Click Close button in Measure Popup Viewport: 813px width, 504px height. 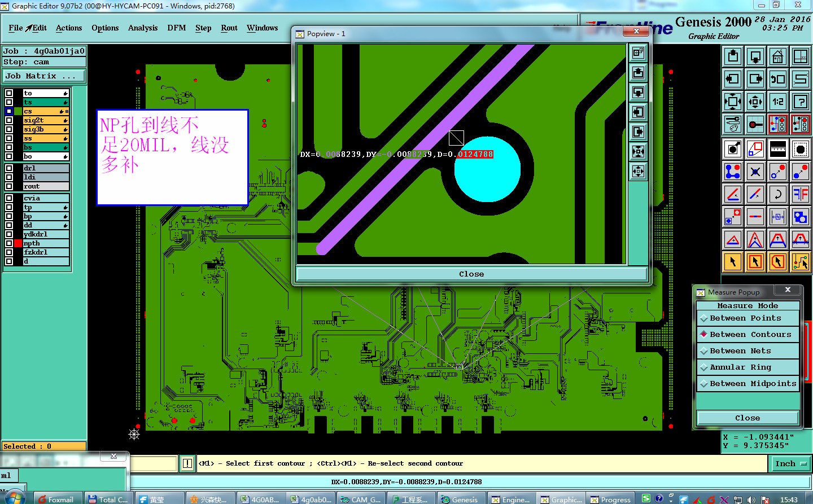748,418
